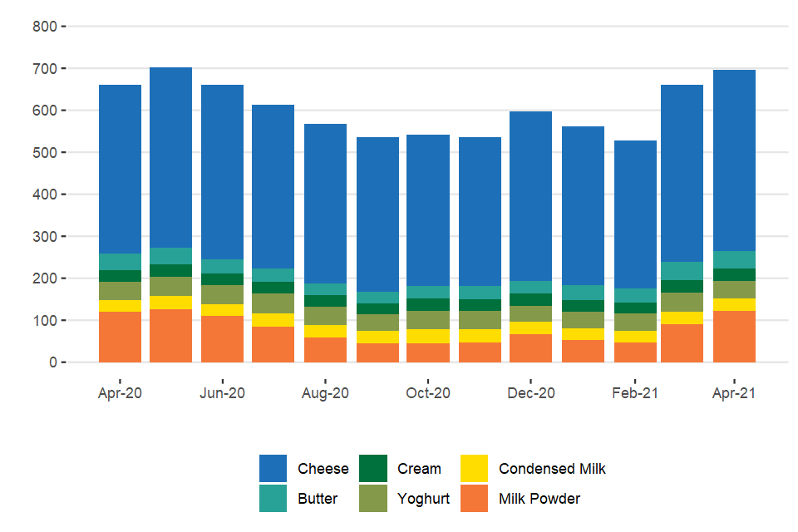This screenshot has width=798, height=532.
Task: Click the Cheese segment of the Feb-21 bar
Action: [635, 214]
